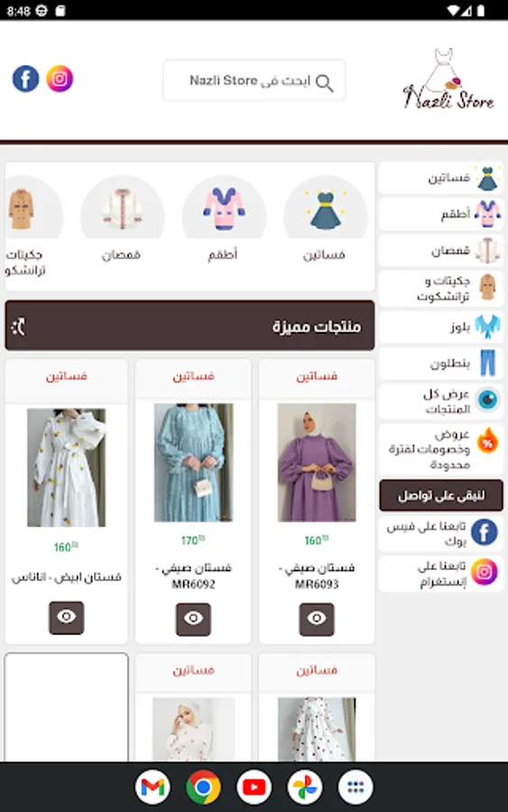Open the Facebook icon in the header

(x=25, y=79)
